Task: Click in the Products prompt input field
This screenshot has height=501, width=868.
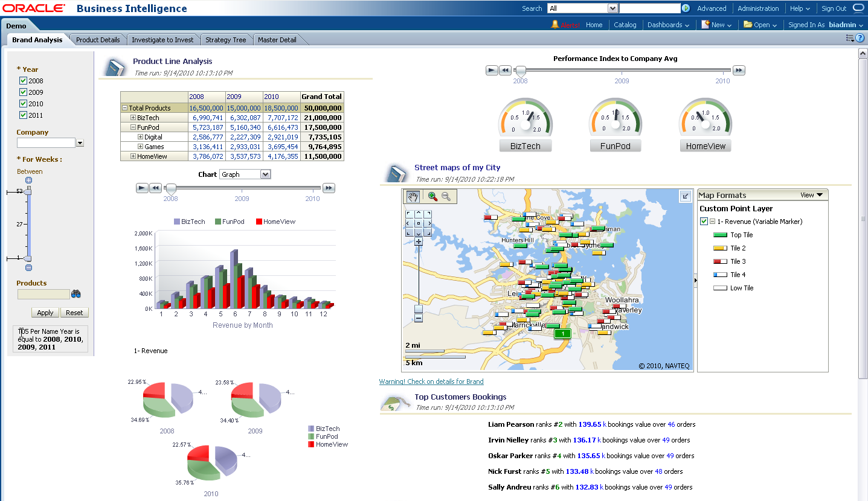Action: click(x=43, y=294)
